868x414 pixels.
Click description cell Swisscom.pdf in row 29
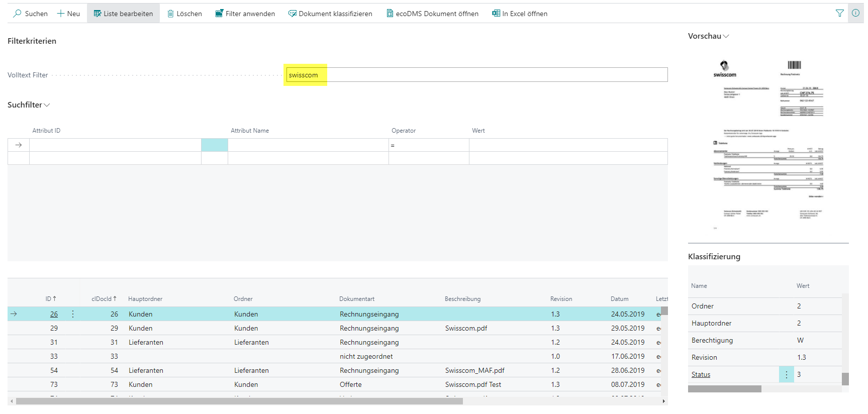466,328
